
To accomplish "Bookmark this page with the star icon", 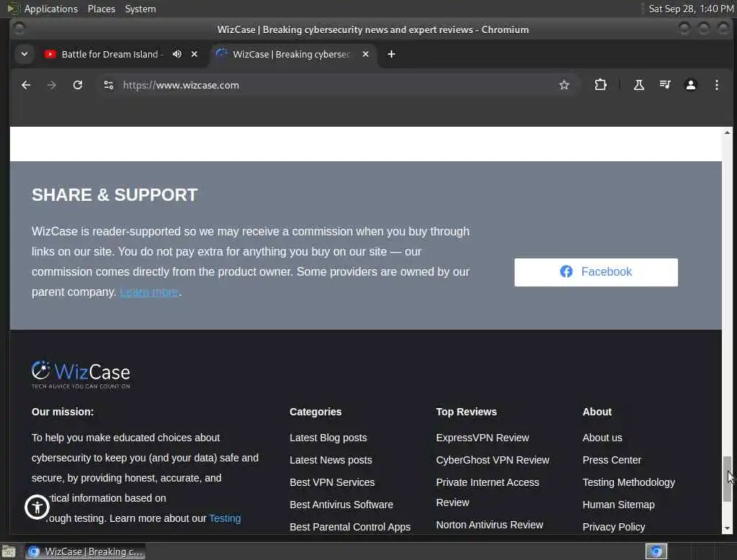I will [564, 85].
